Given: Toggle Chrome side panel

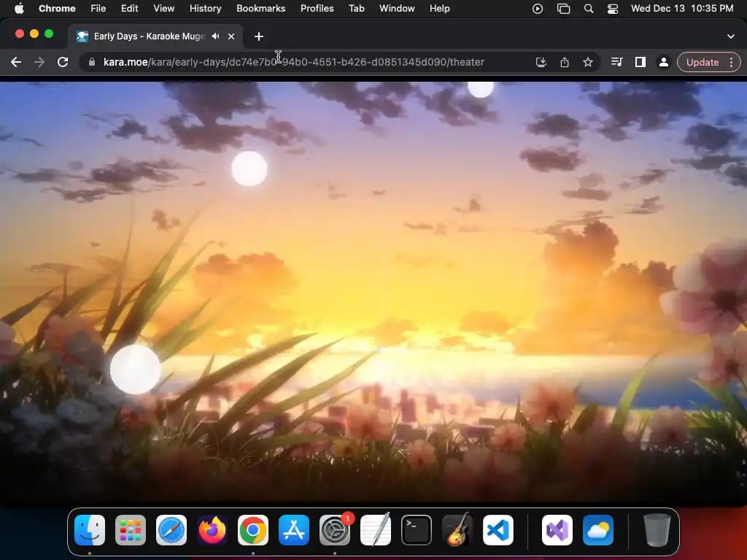Looking at the screenshot, I should pyautogui.click(x=640, y=62).
